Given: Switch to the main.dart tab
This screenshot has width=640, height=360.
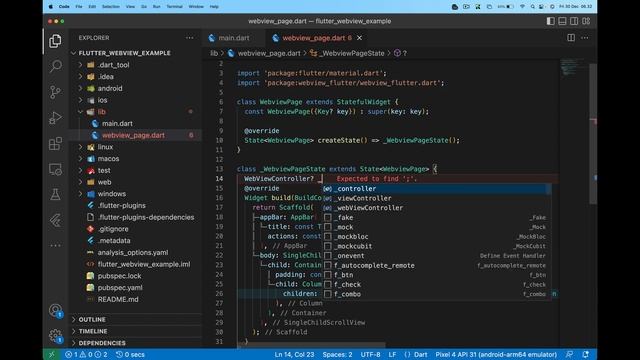Looking at the screenshot, I should pos(233,38).
